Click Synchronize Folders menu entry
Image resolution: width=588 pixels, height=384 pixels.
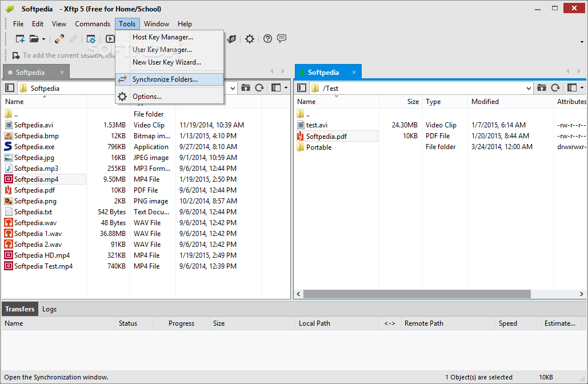170,79
